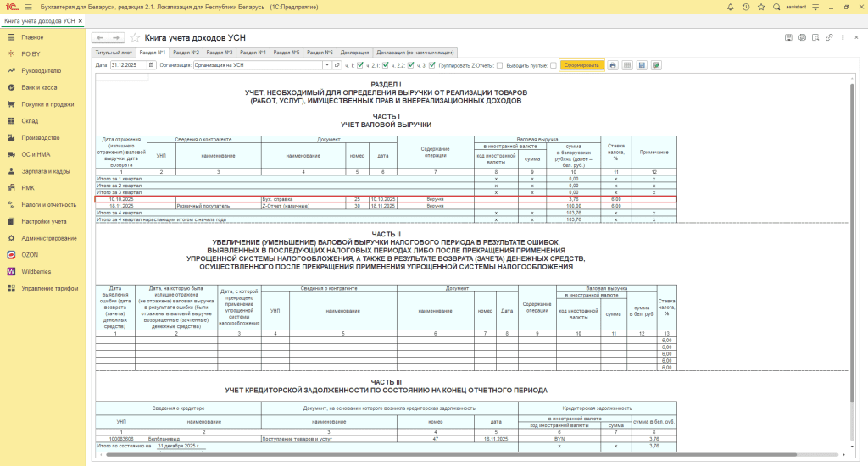Click the favorites star in title bar

(x=759, y=7)
